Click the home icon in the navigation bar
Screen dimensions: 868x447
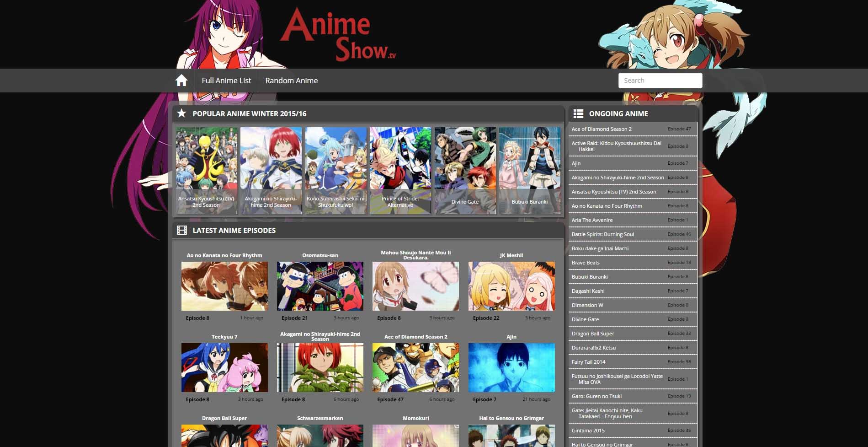point(181,80)
